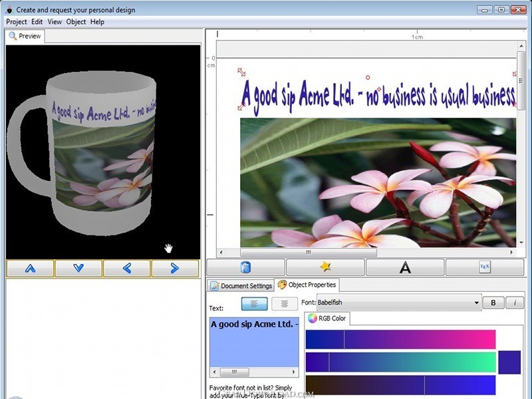Image resolution: width=532 pixels, height=399 pixels.
Task: Toggle bold with the B button
Action: point(493,303)
